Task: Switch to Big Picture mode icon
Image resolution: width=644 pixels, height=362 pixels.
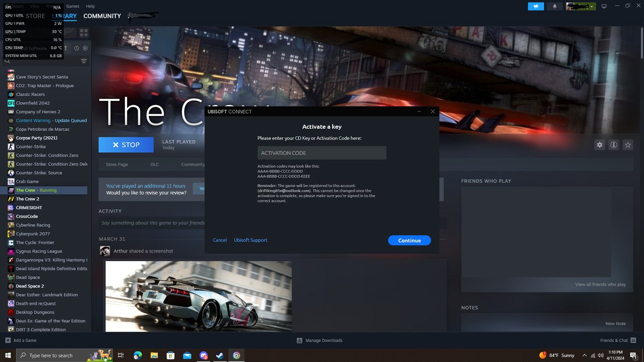Action: pos(604,6)
